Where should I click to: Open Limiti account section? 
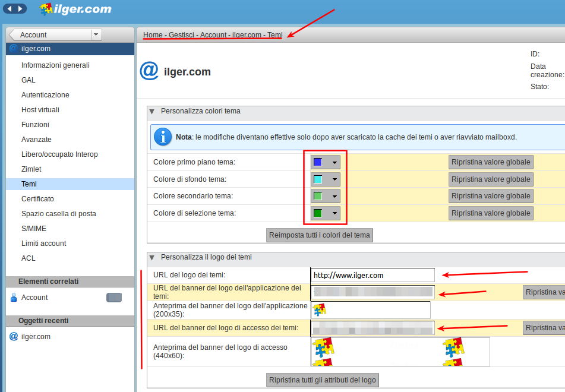point(43,243)
